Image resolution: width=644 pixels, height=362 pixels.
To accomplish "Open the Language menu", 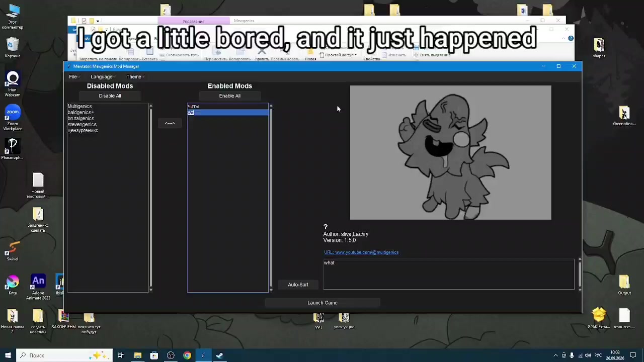I will coord(102,77).
